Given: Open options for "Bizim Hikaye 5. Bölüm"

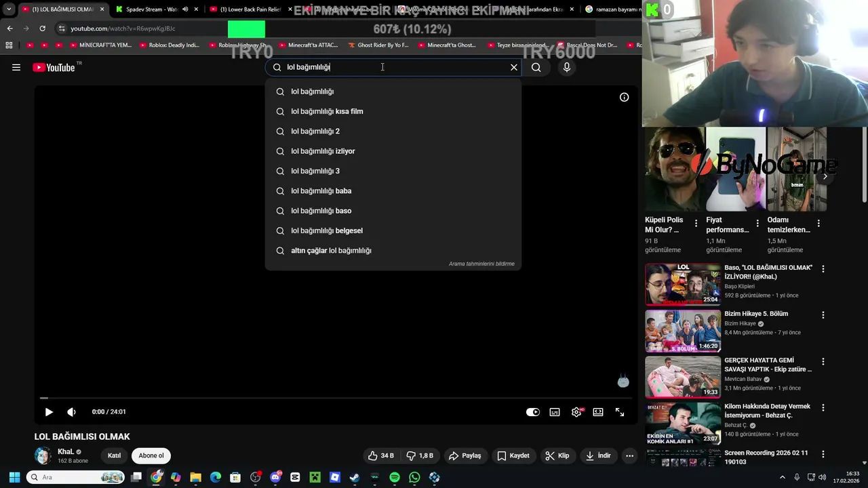Looking at the screenshot, I should pyautogui.click(x=823, y=315).
